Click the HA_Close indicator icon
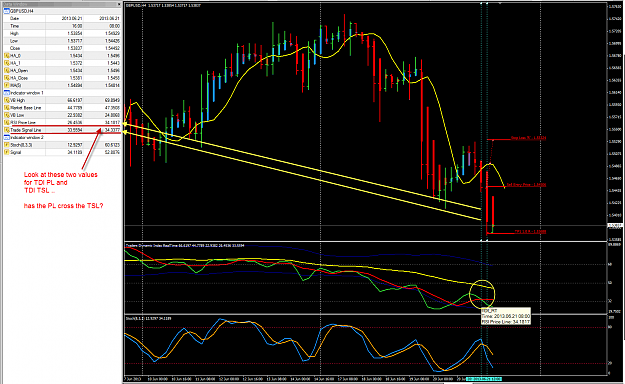Viewport: 625px width, 384px height. tap(6, 78)
